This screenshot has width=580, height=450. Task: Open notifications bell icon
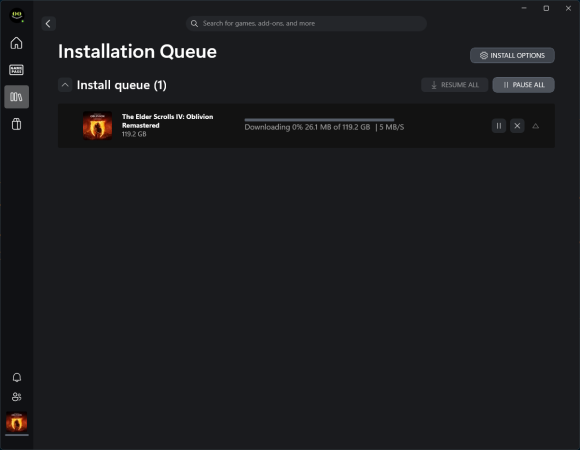[17, 378]
